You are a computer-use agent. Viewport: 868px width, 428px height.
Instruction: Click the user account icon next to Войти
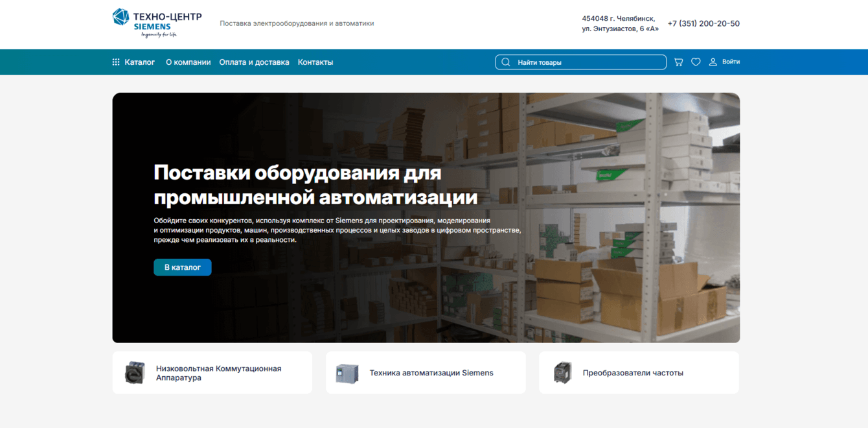(713, 62)
